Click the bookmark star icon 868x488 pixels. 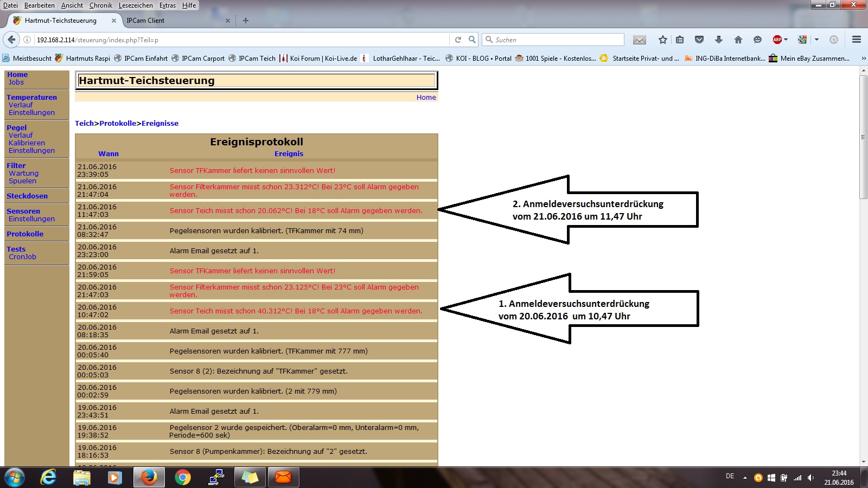[x=662, y=40]
